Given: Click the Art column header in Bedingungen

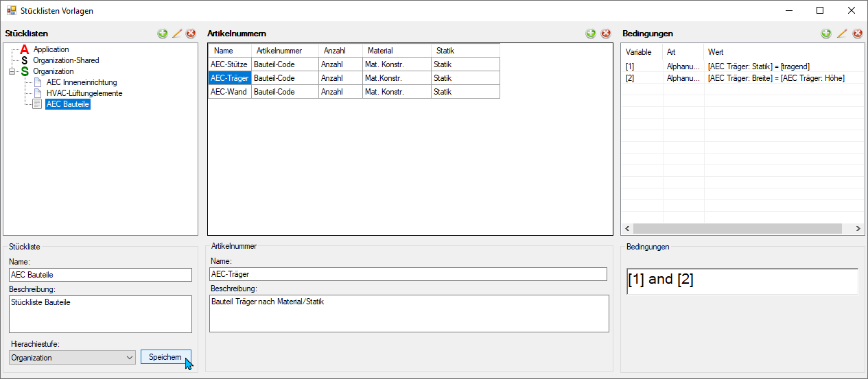Looking at the screenshot, I should click(x=683, y=52).
